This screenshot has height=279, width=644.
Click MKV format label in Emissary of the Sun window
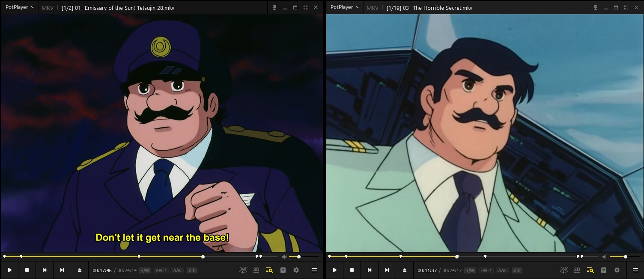48,8
